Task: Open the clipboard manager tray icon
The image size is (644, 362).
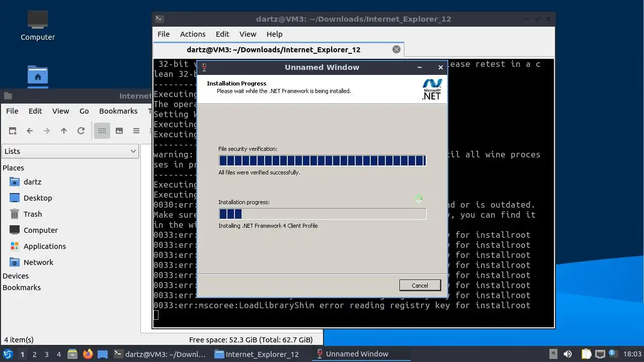Action: click(587, 354)
